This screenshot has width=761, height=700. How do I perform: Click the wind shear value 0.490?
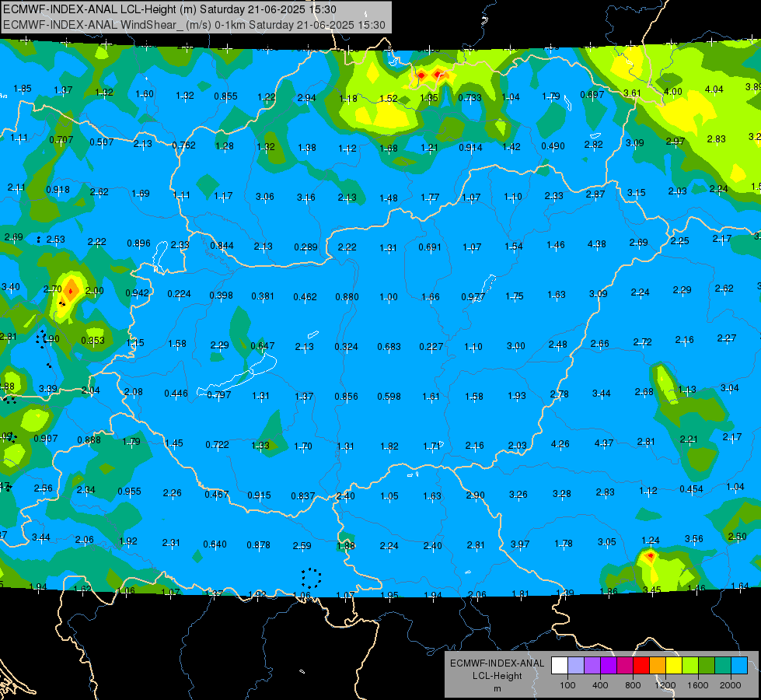pos(553,145)
